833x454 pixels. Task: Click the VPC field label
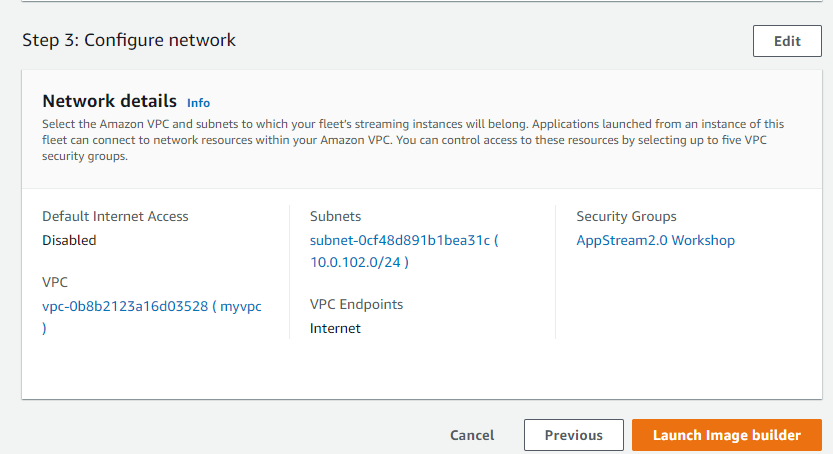[x=55, y=283]
